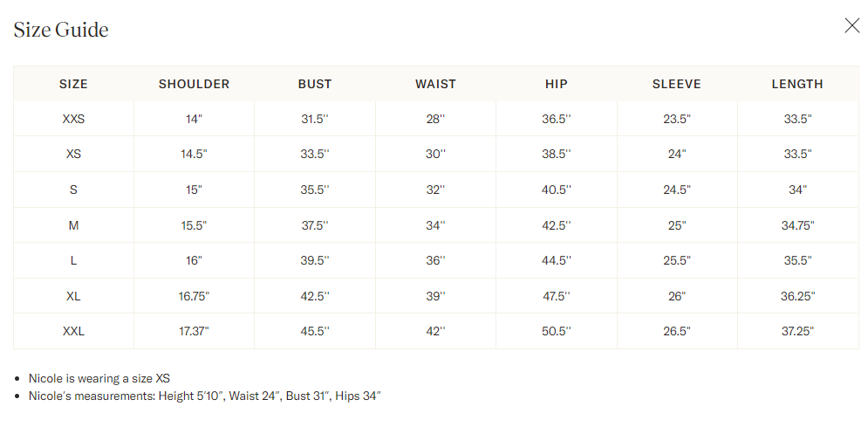Click the Size Guide heading
Image resolution: width=868 pixels, height=441 pixels.
coord(61,30)
